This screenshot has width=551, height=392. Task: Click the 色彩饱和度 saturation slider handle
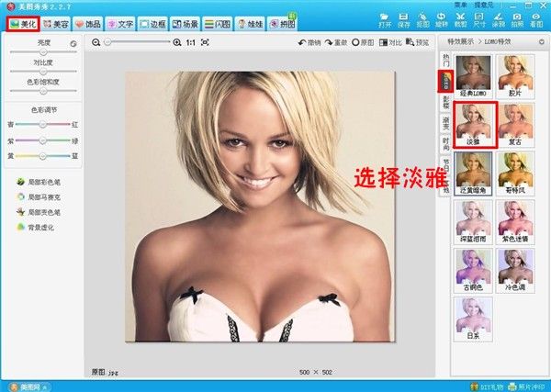(x=43, y=91)
